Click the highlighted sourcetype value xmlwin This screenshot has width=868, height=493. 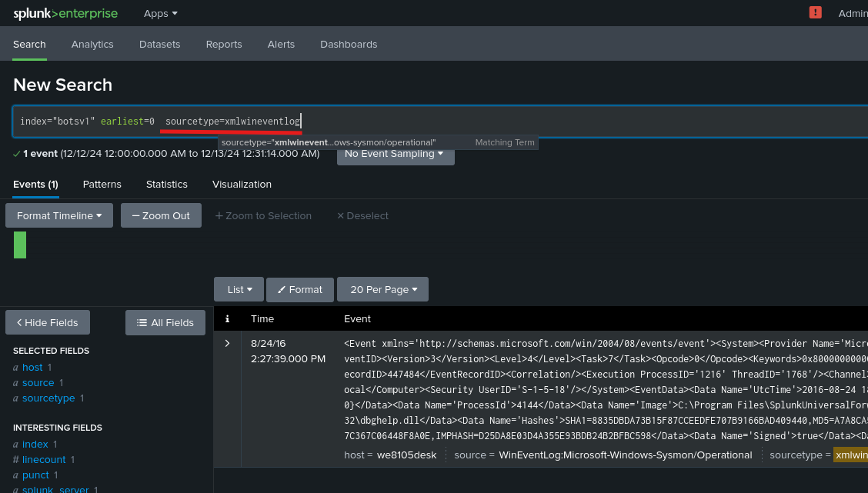coord(851,455)
